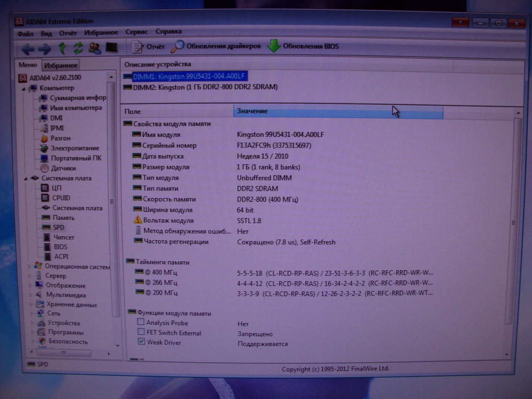Click the Поле column header
Viewport: 532px width, 399px height.
click(177, 111)
